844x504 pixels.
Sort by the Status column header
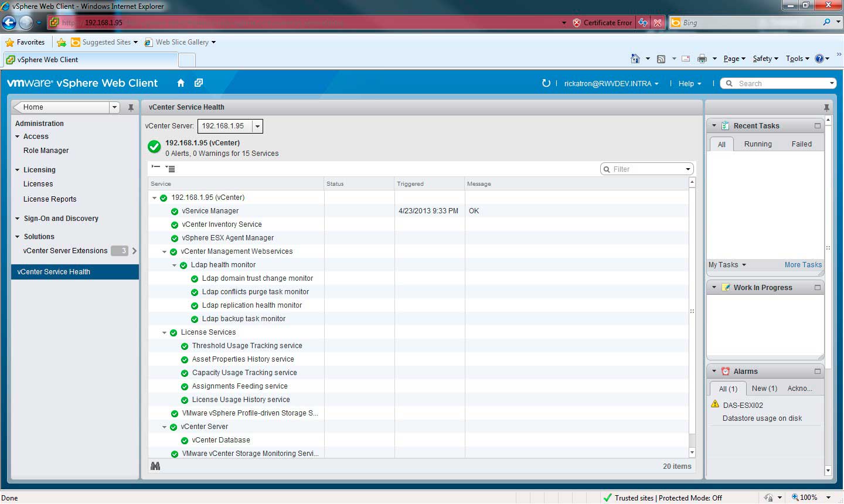pyautogui.click(x=359, y=184)
